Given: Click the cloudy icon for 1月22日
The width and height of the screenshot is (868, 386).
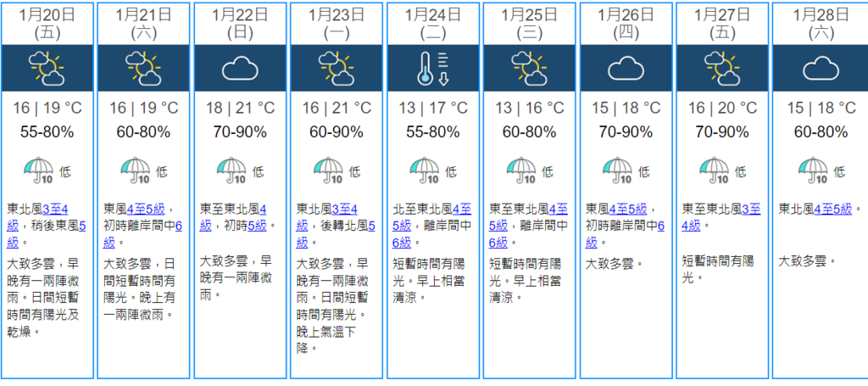Looking at the screenshot, I should point(240,70).
